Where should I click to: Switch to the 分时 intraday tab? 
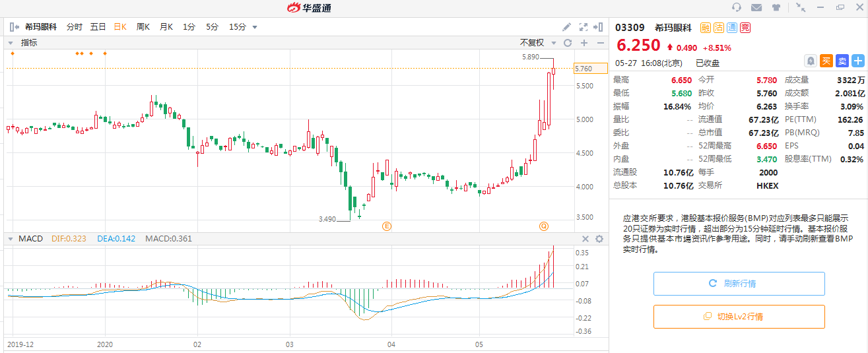(x=75, y=27)
